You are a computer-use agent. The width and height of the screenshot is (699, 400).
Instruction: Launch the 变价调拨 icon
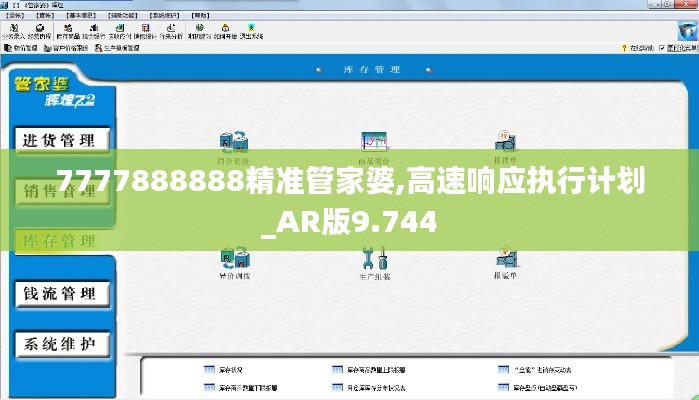(234, 259)
